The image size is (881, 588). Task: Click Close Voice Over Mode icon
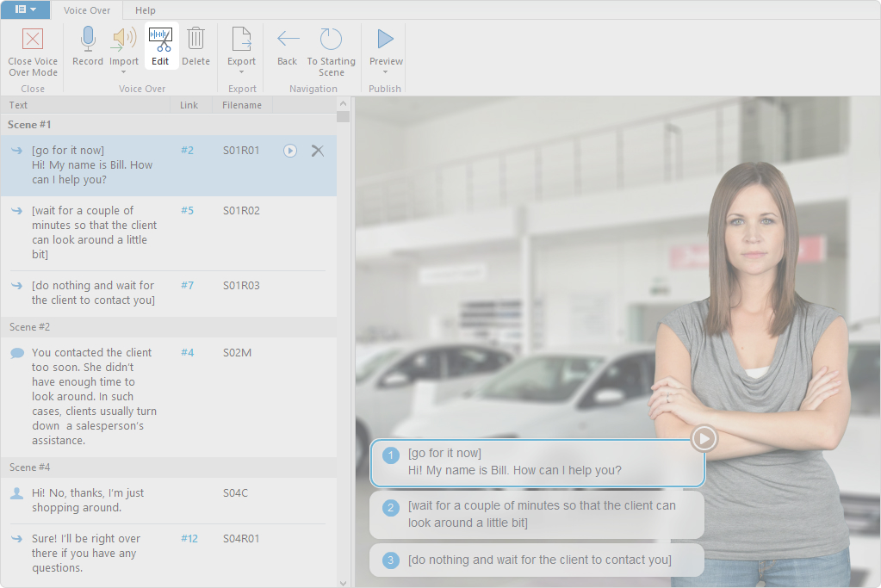click(33, 40)
